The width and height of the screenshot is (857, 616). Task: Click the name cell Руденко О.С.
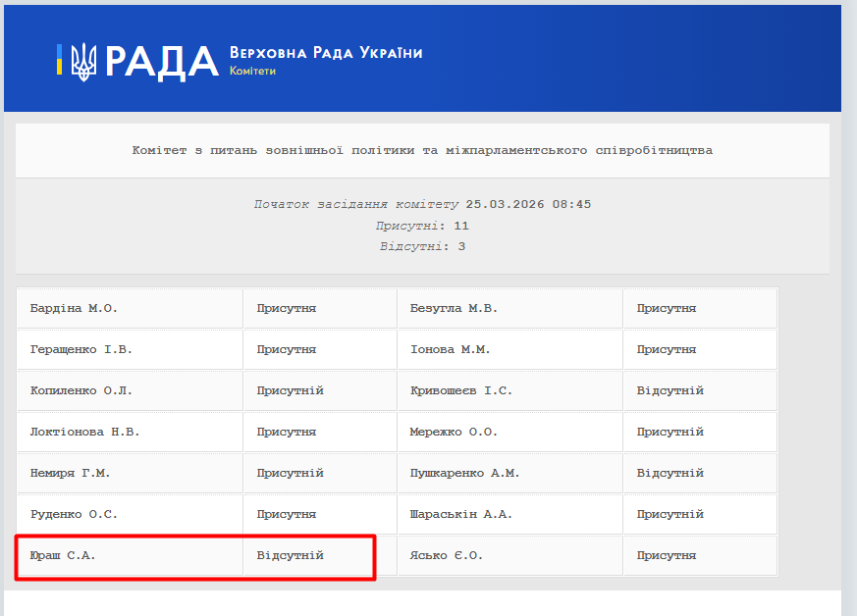[131, 514]
